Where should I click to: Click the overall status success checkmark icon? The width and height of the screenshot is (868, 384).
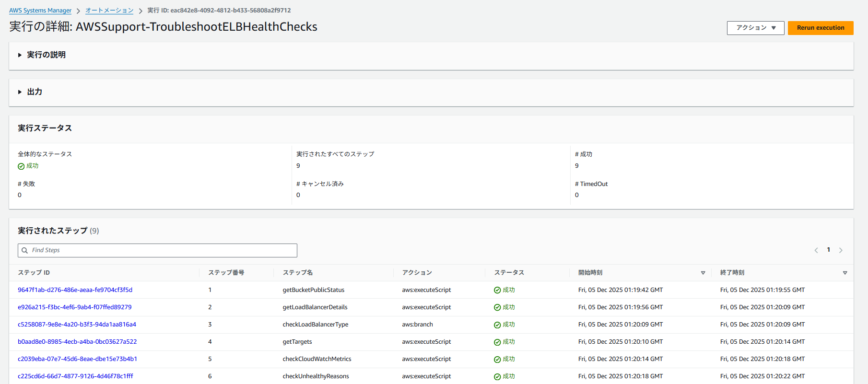(21, 166)
